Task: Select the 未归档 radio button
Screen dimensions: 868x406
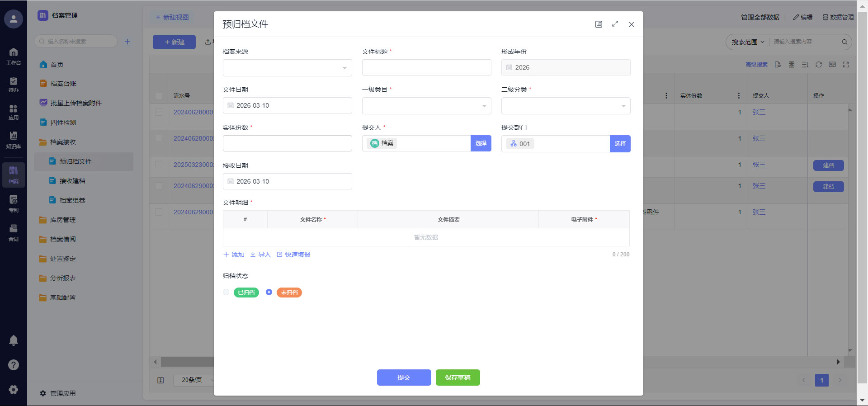Action: click(269, 293)
